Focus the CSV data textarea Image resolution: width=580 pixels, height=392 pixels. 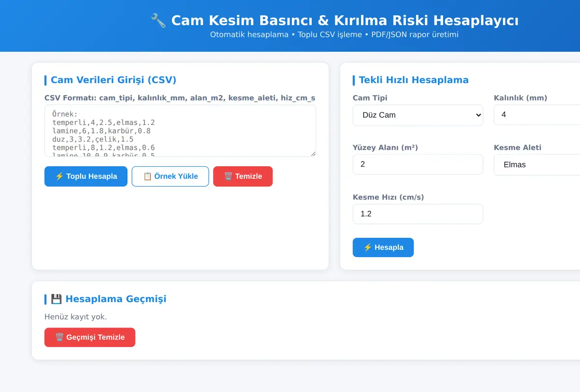[x=180, y=131]
